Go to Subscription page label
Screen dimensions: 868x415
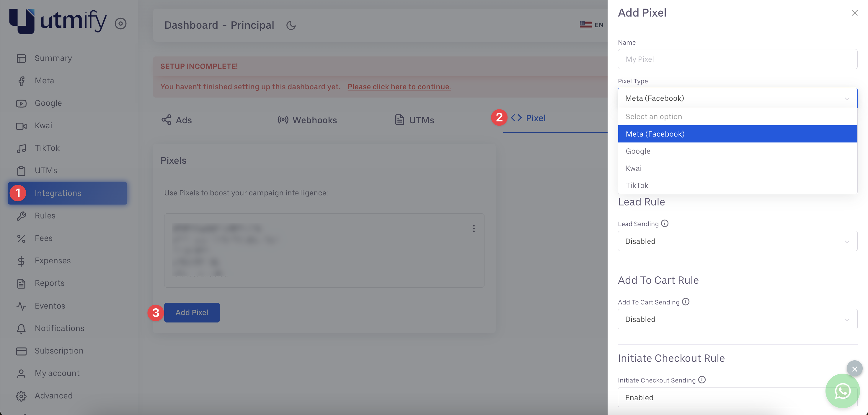[59, 351]
